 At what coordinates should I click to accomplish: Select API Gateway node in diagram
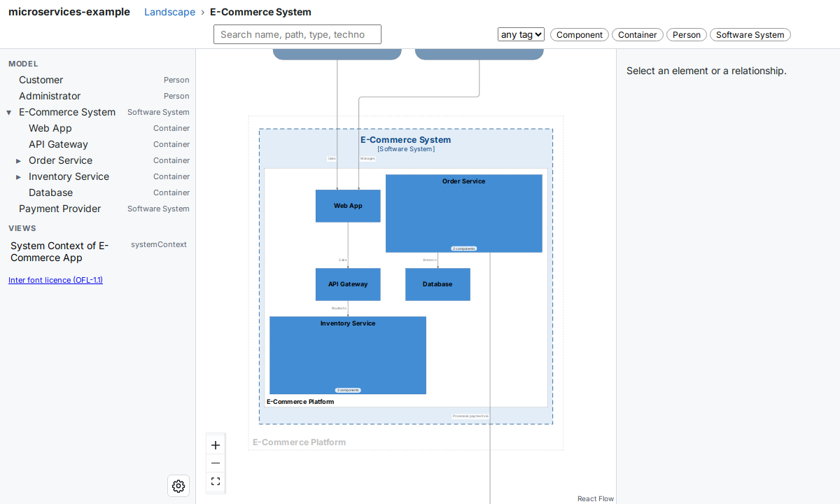(x=348, y=284)
